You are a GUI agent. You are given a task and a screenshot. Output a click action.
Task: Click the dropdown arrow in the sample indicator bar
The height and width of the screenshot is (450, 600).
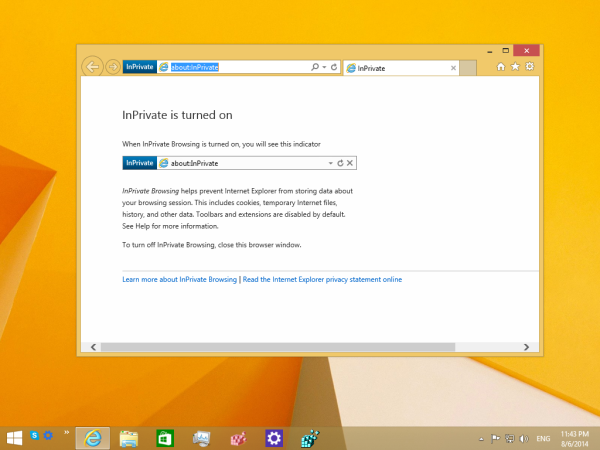[x=330, y=163]
